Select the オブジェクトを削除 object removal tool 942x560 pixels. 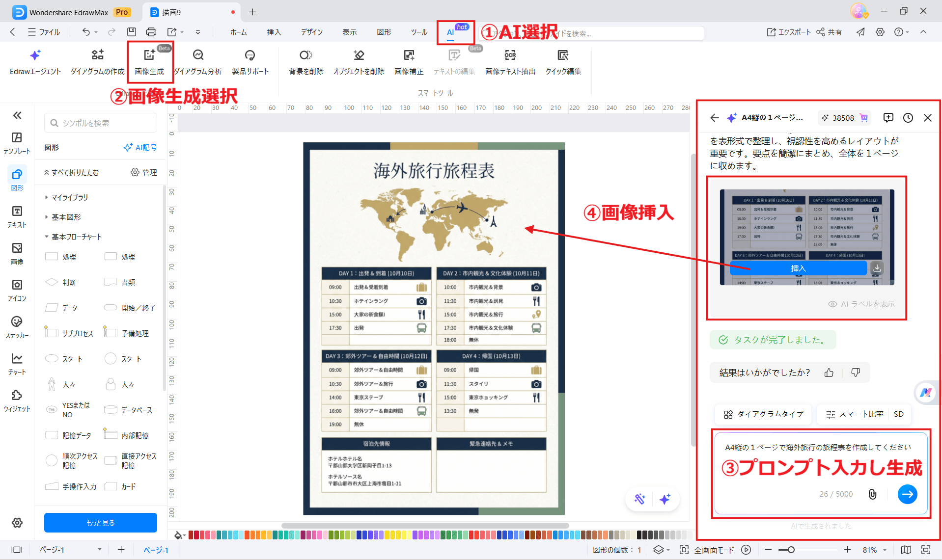[359, 61]
